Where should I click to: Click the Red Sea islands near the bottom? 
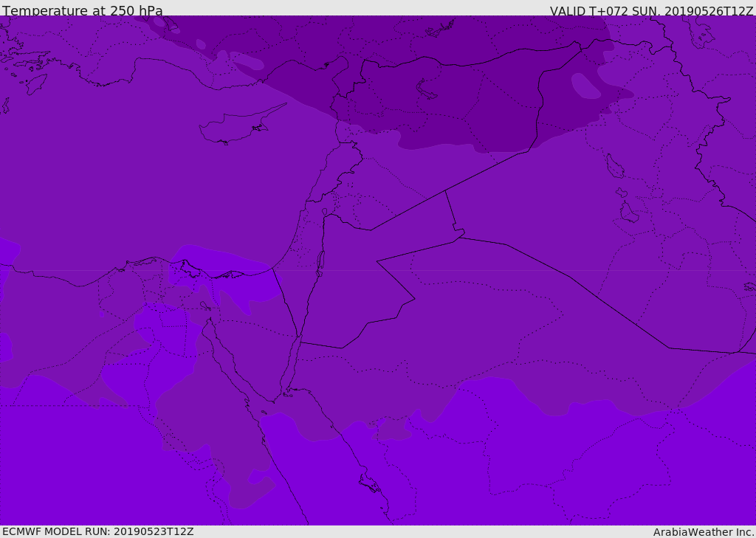click(x=370, y=483)
